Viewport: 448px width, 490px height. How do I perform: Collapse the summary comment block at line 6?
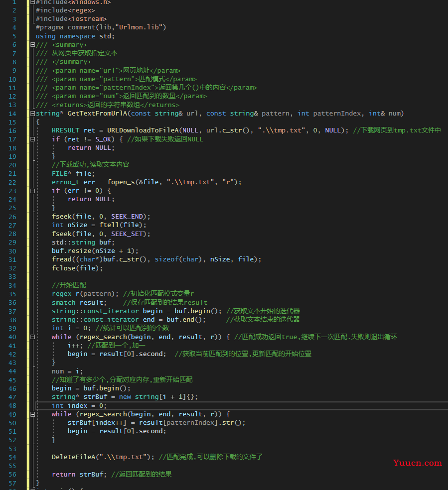coord(32,45)
